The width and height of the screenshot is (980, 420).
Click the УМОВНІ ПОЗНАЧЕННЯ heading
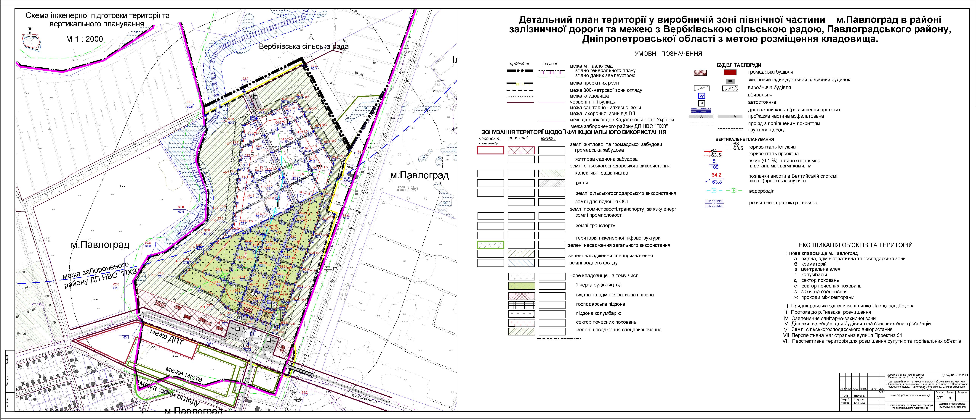click(668, 54)
